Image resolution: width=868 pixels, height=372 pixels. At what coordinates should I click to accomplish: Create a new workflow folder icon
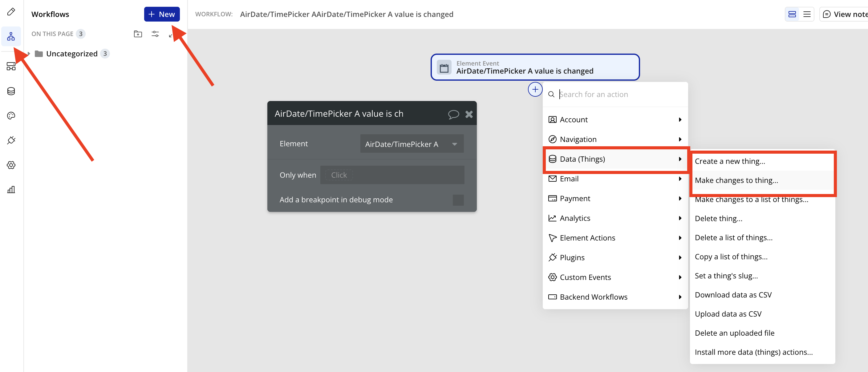(x=138, y=34)
